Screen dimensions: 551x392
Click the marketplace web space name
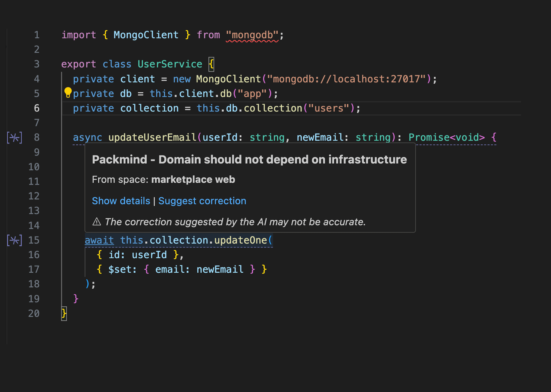coord(193,179)
